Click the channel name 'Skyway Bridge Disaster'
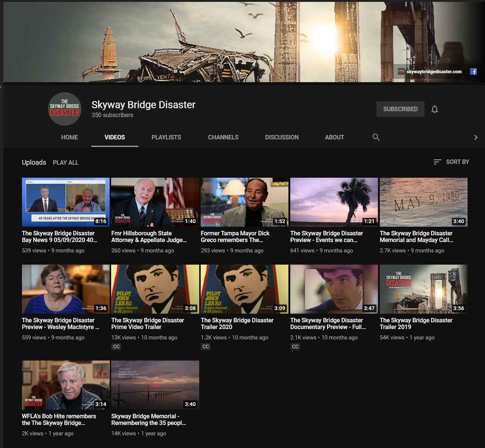485x448 pixels. point(143,105)
